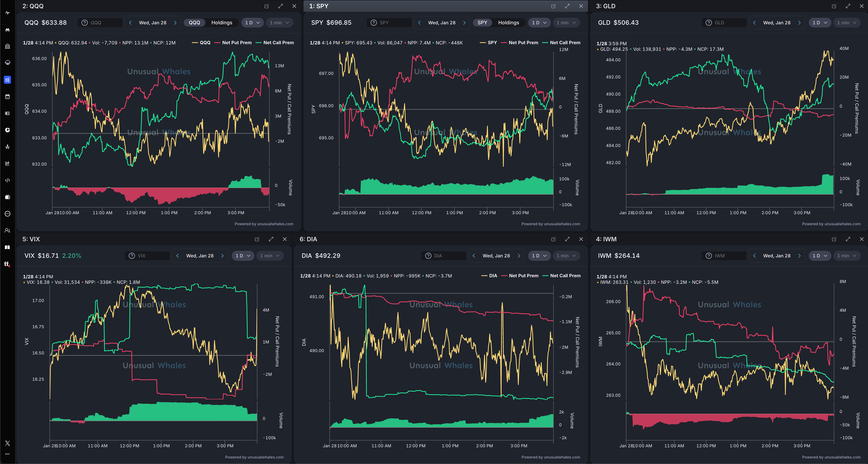Open the 1 D range dropdown in VIX panel
Image resolution: width=868 pixels, height=464 pixels.
(243, 256)
